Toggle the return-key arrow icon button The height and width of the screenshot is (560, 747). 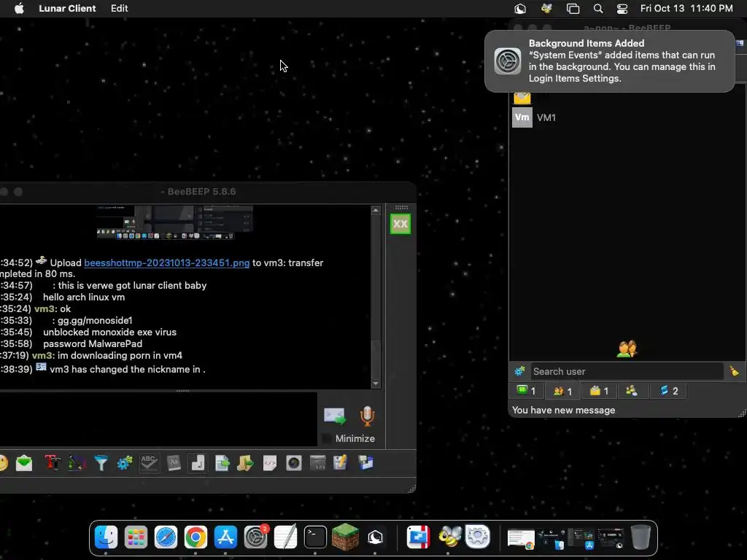pos(197,463)
